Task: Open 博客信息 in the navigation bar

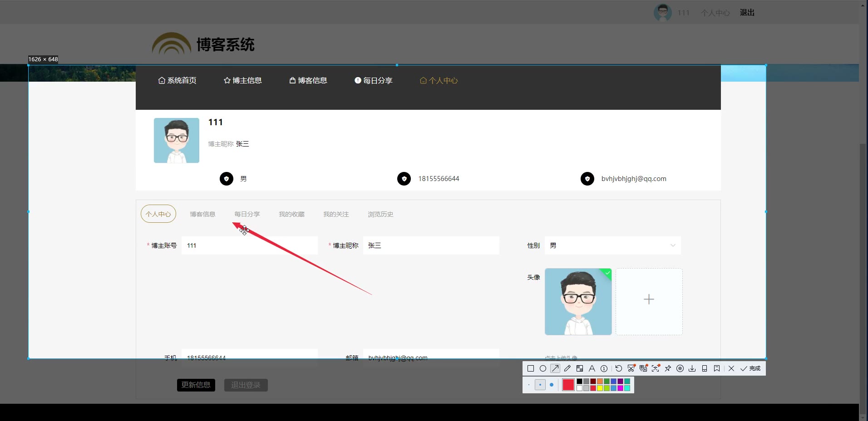Action: tap(308, 80)
